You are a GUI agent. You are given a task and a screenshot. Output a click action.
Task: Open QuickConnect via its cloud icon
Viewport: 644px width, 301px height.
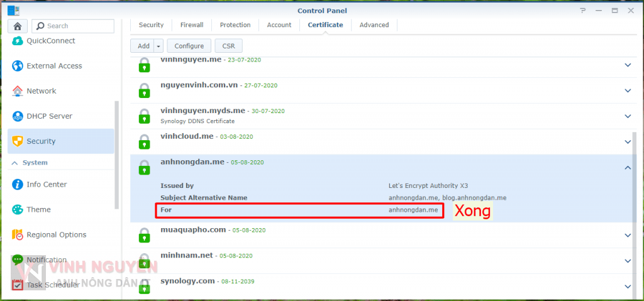18,41
